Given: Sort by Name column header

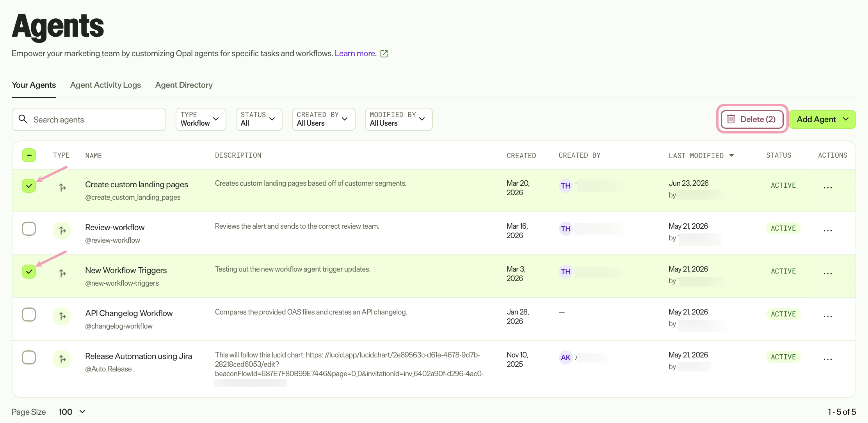Looking at the screenshot, I should click(94, 156).
